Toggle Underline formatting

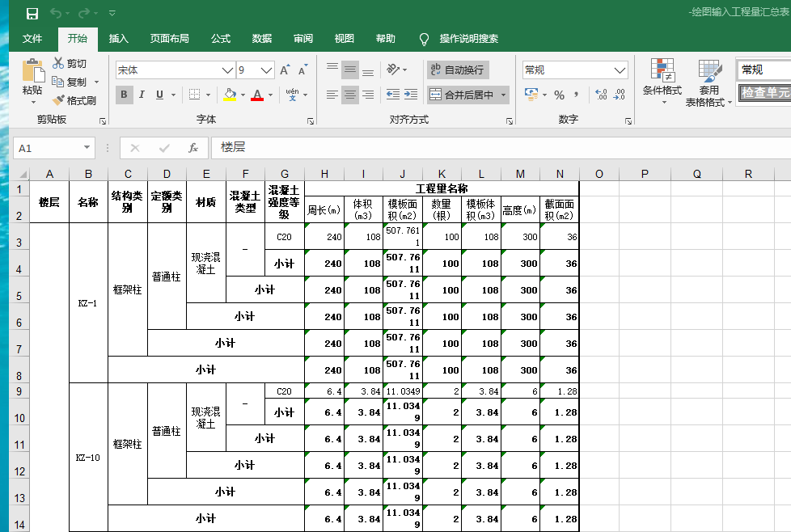(x=159, y=95)
